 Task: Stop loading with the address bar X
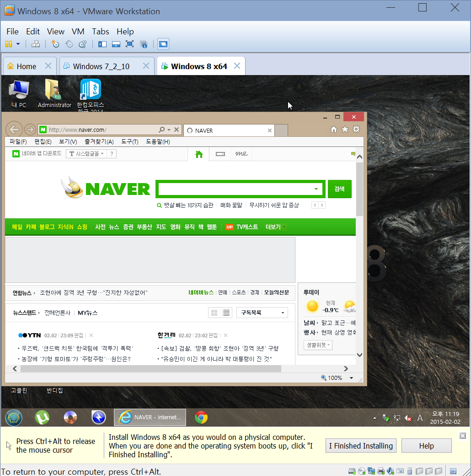[177, 130]
